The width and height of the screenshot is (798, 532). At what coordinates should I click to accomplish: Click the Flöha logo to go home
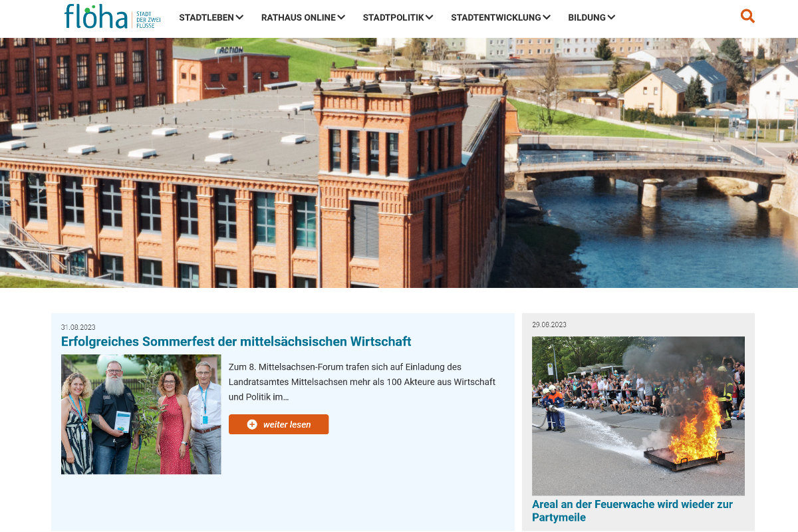click(x=112, y=17)
